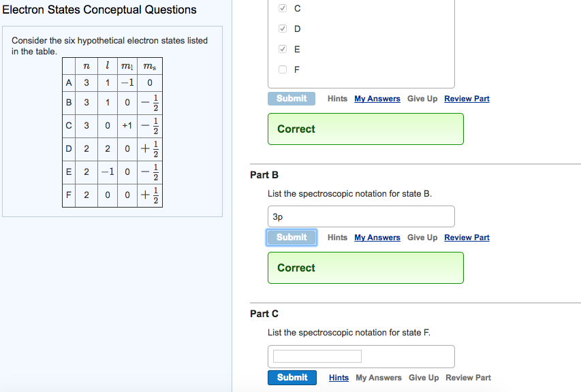This screenshot has height=392, width=581.
Task: Click the 3p answer field in Part B
Action: (360, 216)
